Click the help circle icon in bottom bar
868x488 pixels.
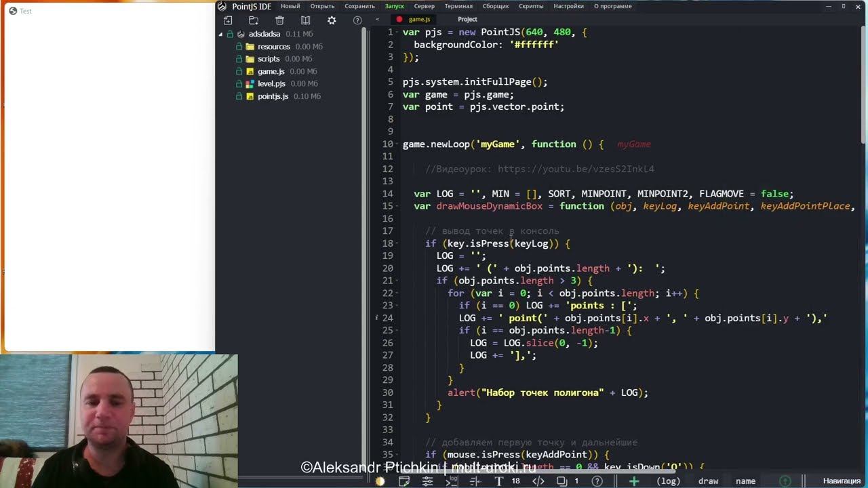597,481
